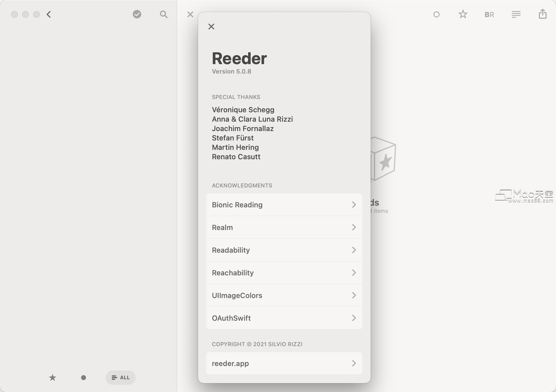This screenshot has width=556, height=392.
Task: Expand the Realm acknowledgment entry
Action: pyautogui.click(x=284, y=227)
